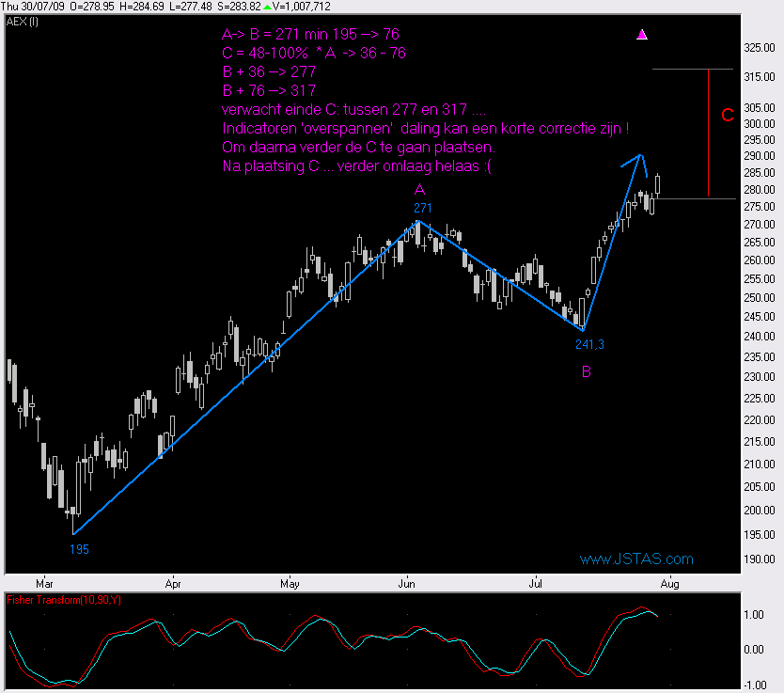The width and height of the screenshot is (784, 693).
Task: Click the magenta triangle marker at top
Action: [x=642, y=35]
